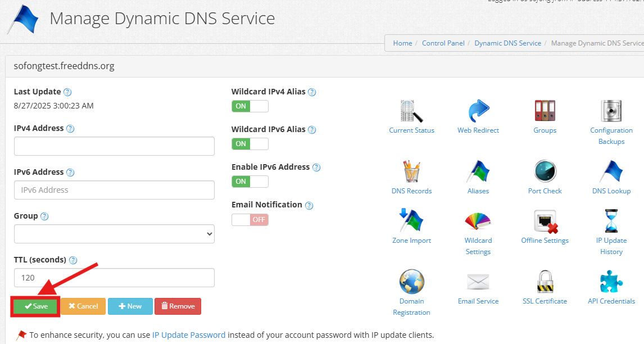Expand the Group dropdown

(x=114, y=234)
